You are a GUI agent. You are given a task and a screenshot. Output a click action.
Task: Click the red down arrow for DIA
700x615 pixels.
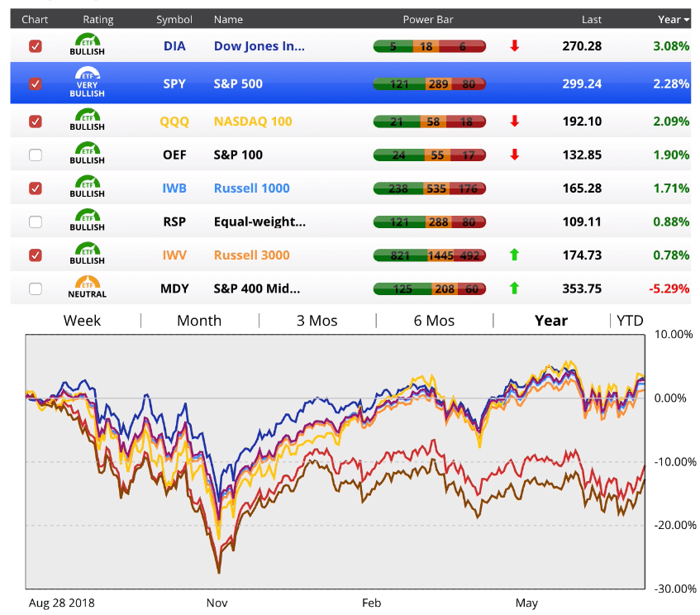(514, 45)
